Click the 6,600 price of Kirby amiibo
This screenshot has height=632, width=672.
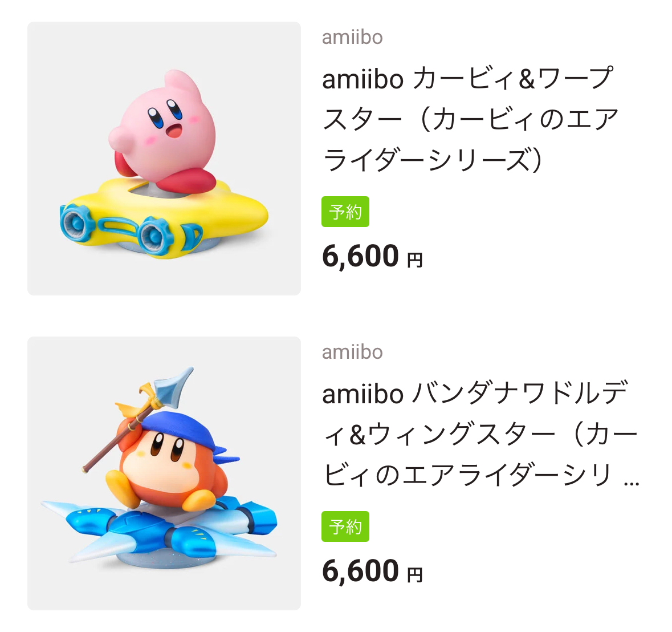pos(360,256)
